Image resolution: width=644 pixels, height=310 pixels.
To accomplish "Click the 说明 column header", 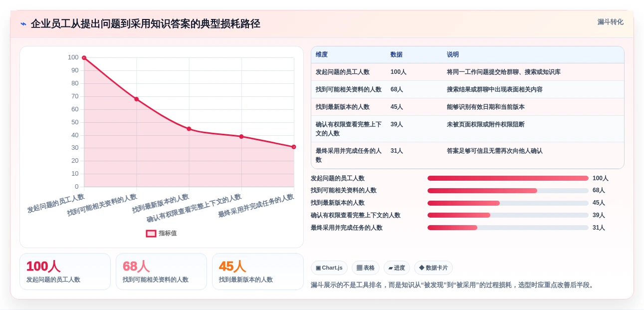I will click(x=453, y=54).
